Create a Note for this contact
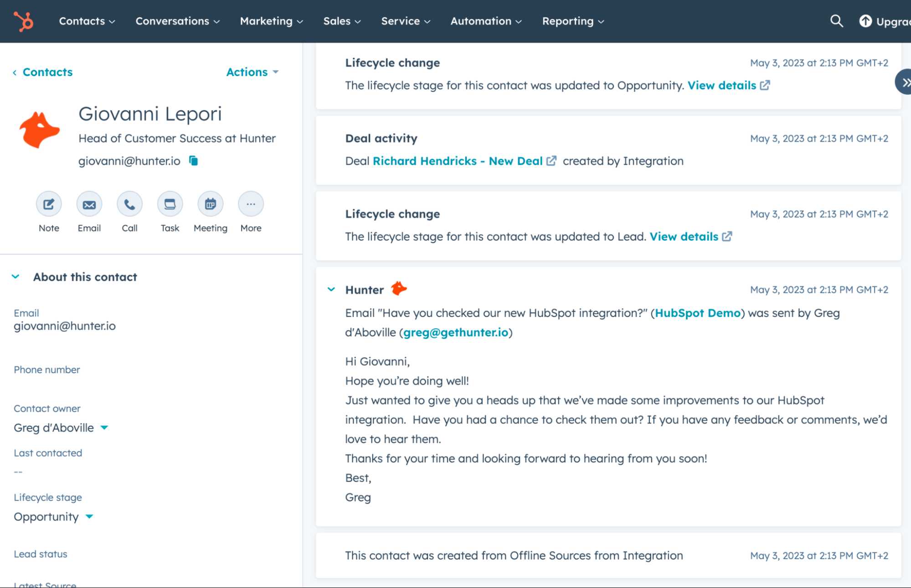The image size is (911, 588). 49,204
